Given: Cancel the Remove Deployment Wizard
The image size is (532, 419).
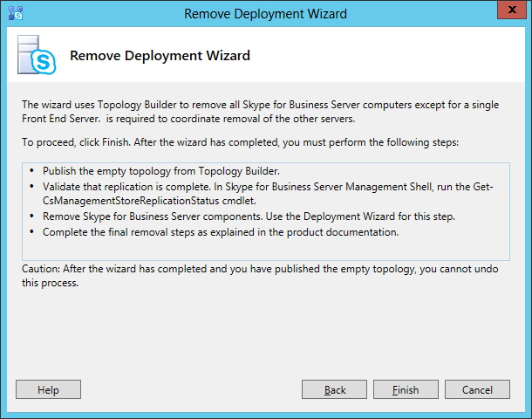Looking at the screenshot, I should tap(477, 389).
